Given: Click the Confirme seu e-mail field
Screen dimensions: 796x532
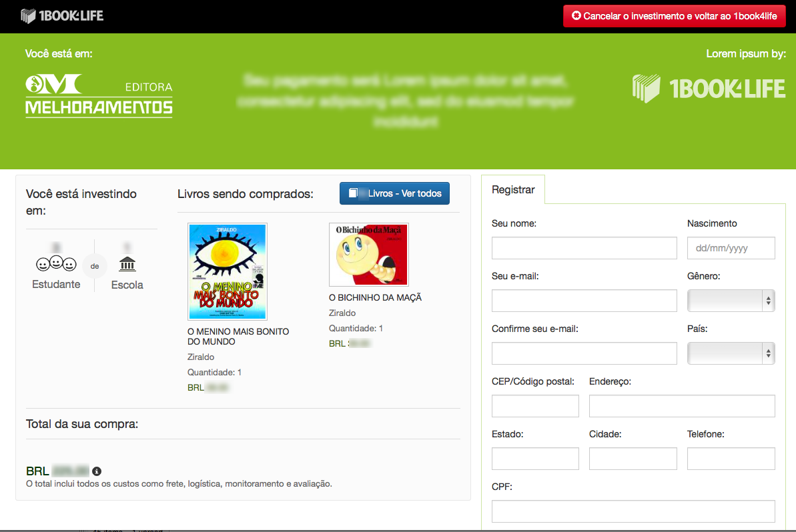Looking at the screenshot, I should pyautogui.click(x=584, y=353).
